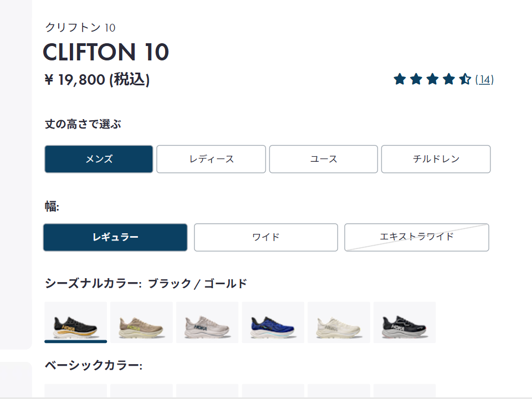Screen dimensions: 532x399
Task: Choose the off-white cream shoe thumbnail
Action: [339, 323]
